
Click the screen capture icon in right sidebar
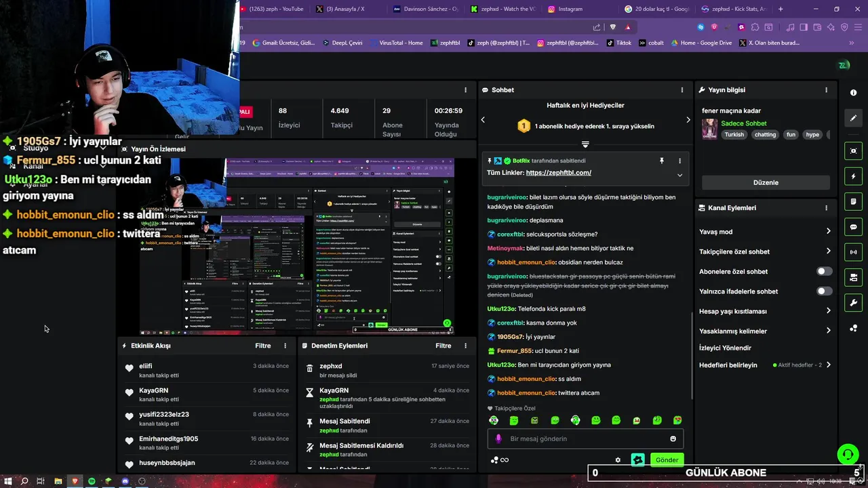(x=853, y=150)
